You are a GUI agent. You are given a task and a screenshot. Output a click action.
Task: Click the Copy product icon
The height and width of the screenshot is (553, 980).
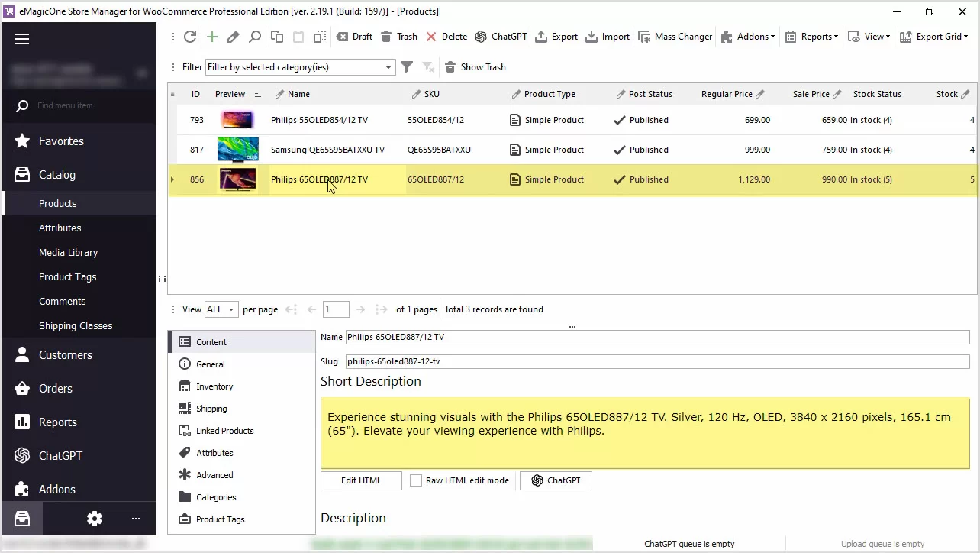point(277,37)
